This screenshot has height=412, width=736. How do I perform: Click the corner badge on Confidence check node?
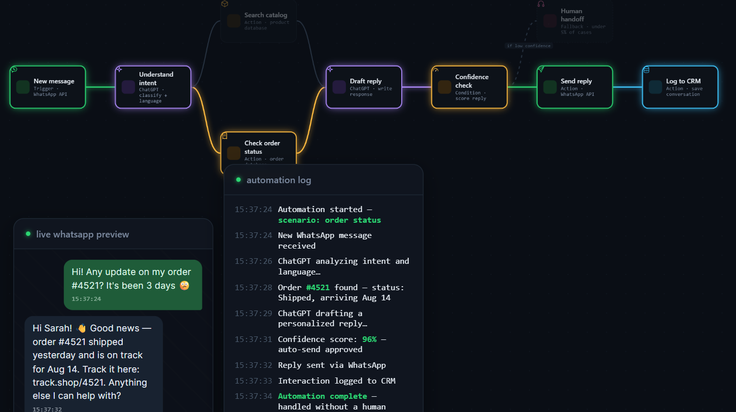point(436,69)
